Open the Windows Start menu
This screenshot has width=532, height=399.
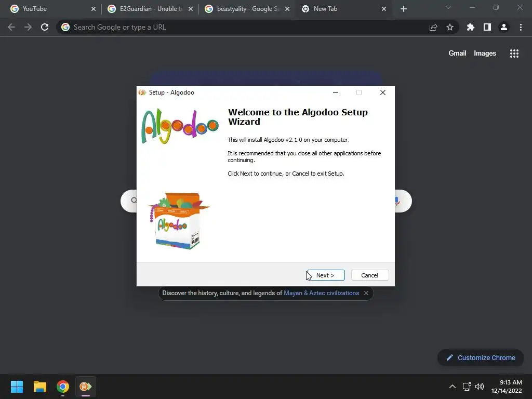click(17, 387)
